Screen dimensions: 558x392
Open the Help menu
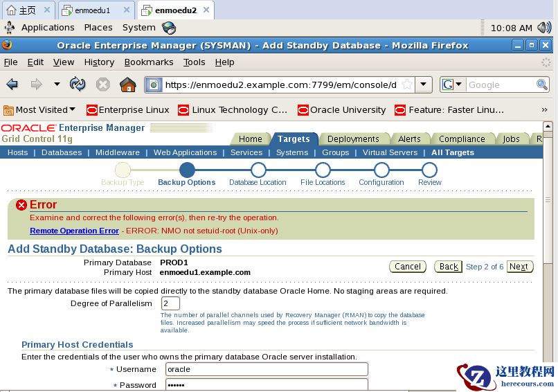point(224,62)
